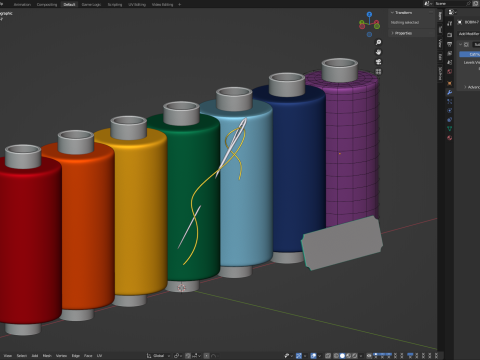Click the lower blue negative-Z gizmo circle
The height and width of the screenshot is (360, 480).
369,34
